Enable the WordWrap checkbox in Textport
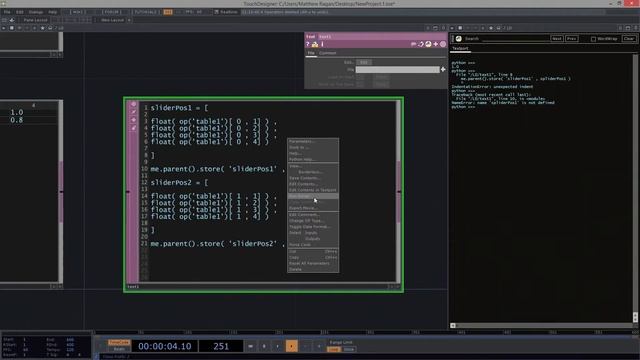The width and height of the screenshot is (640, 360). 593,39
